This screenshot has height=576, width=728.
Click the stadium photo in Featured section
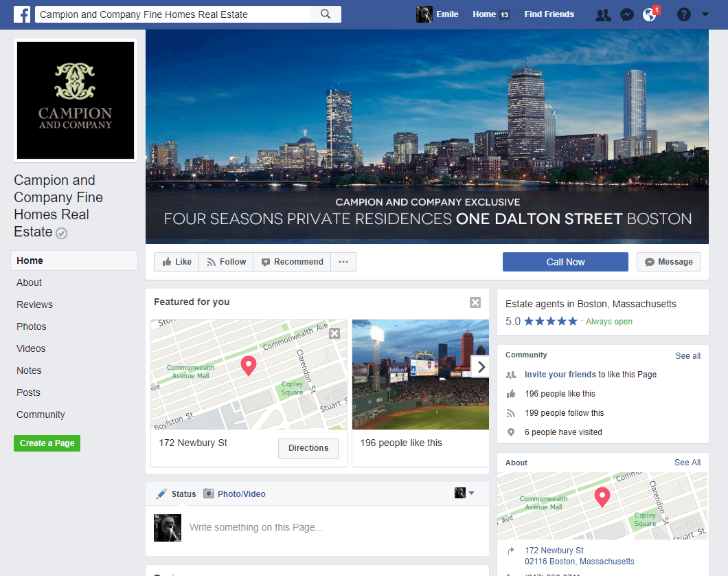[x=420, y=375]
